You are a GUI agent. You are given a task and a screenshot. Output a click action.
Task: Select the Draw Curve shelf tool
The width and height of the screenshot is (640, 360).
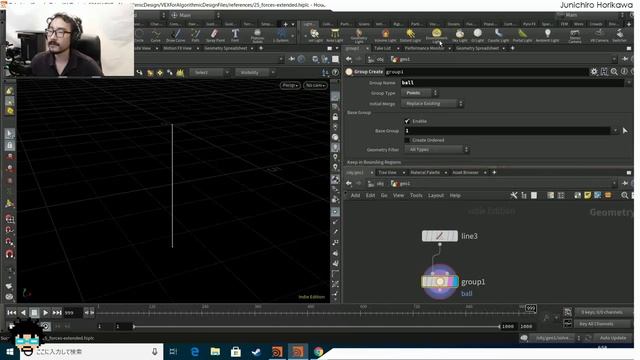click(x=176, y=36)
